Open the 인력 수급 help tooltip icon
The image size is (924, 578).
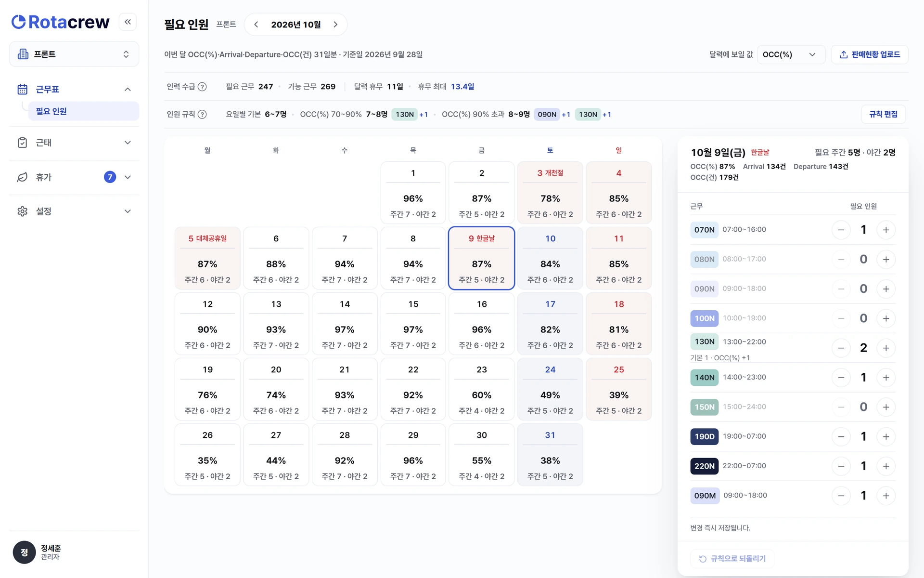coord(203,87)
